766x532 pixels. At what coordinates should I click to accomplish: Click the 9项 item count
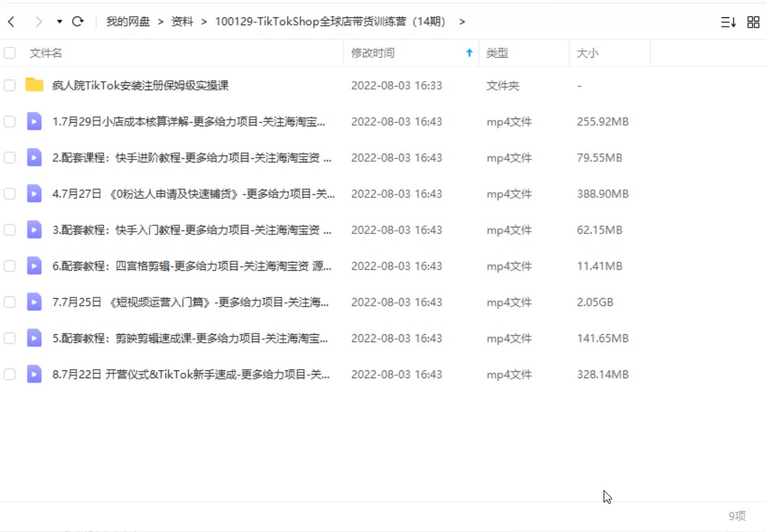point(737,516)
